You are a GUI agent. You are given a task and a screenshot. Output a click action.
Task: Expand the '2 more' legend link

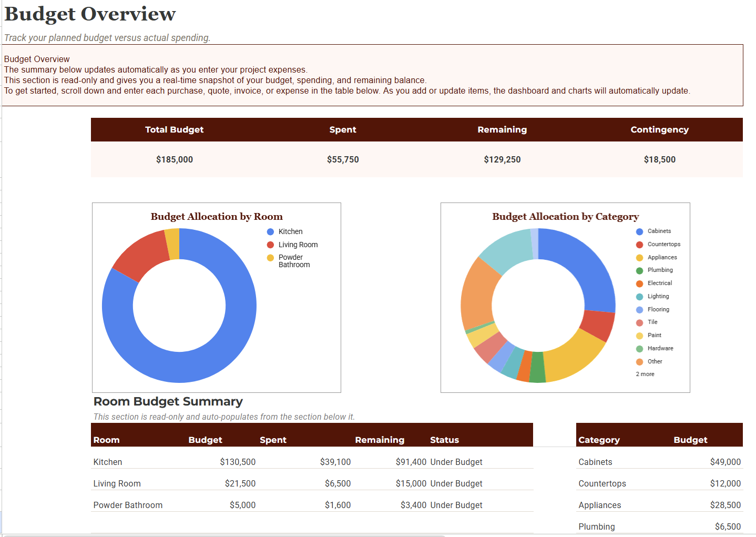[x=645, y=374]
